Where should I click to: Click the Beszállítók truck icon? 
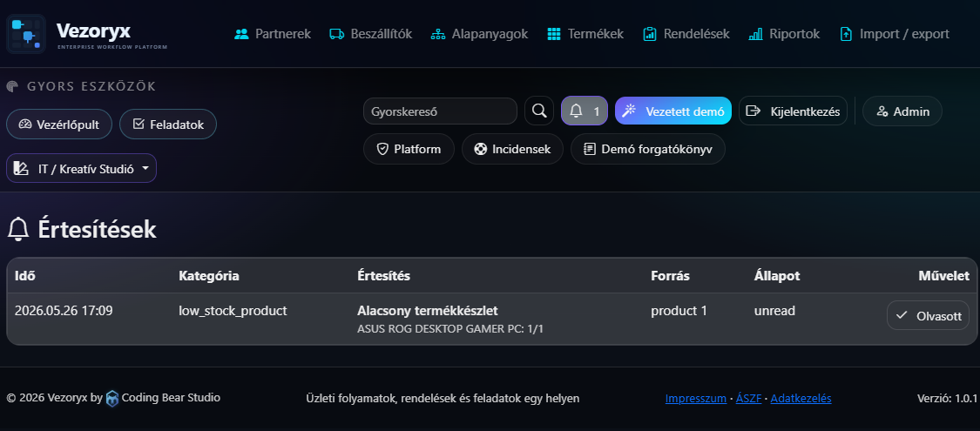[x=337, y=34]
